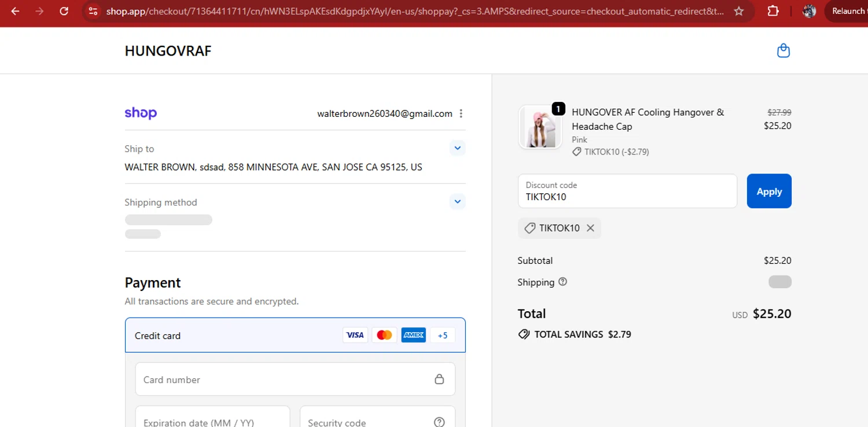Image resolution: width=868 pixels, height=427 pixels.
Task: Click the shop.app URL in address bar
Action: [x=415, y=11]
